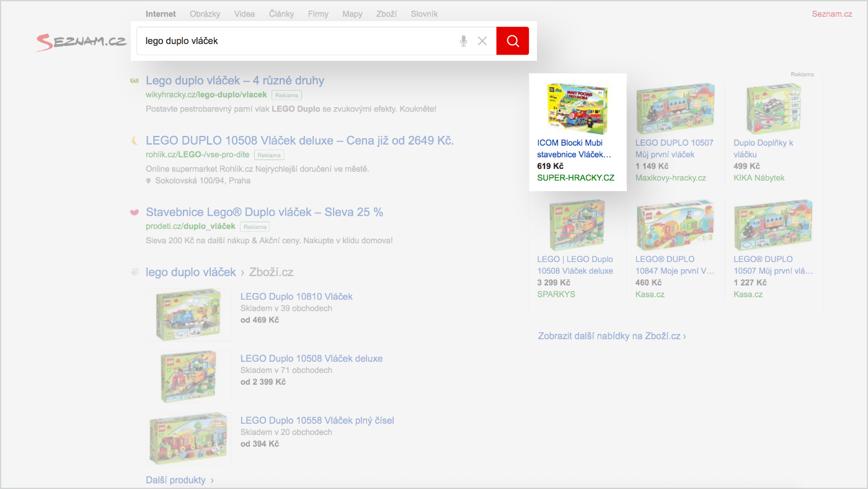868x489 pixels.
Task: Click Reklama label above product ads
Action: [802, 74]
